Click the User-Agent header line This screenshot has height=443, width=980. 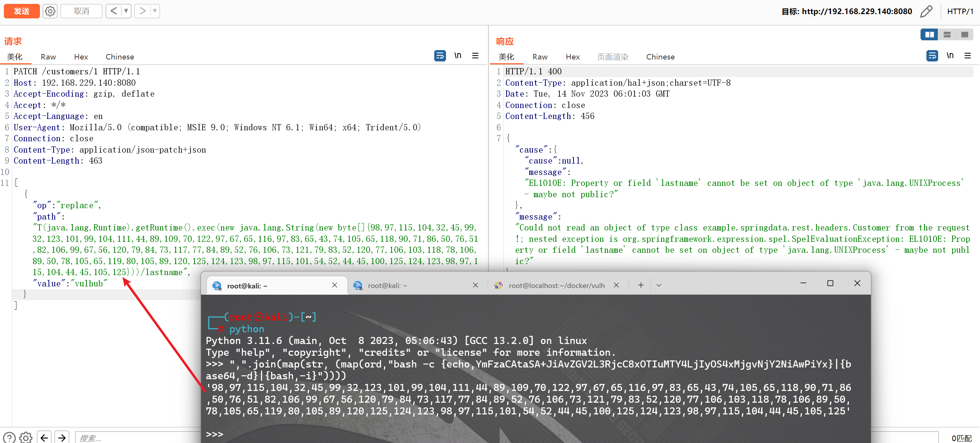[217, 128]
